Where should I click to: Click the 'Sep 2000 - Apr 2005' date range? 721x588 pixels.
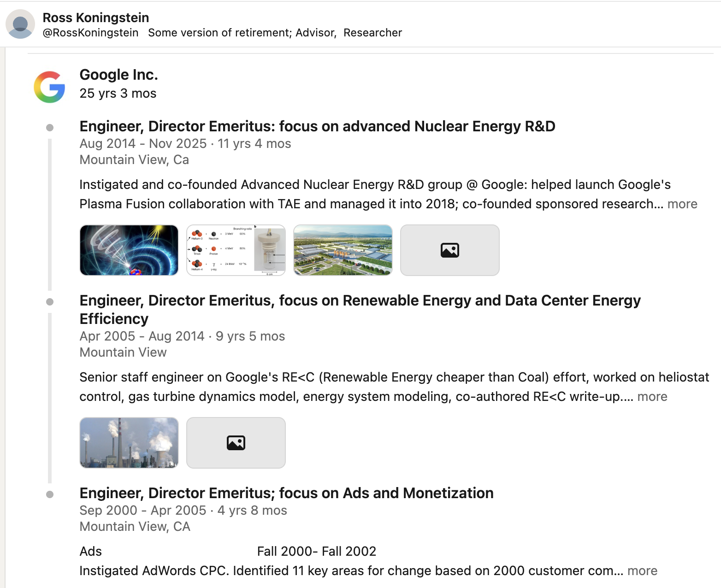tap(143, 511)
